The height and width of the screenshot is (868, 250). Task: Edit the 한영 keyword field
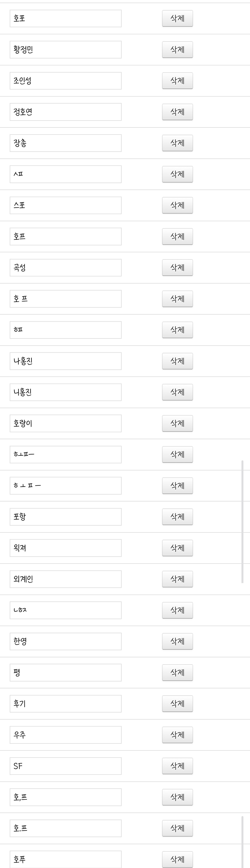click(x=66, y=641)
